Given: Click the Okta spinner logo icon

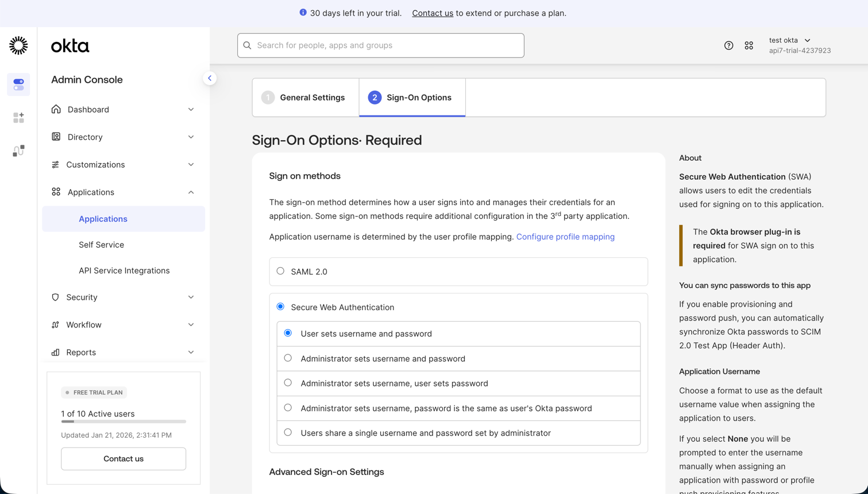Looking at the screenshot, I should tap(18, 45).
